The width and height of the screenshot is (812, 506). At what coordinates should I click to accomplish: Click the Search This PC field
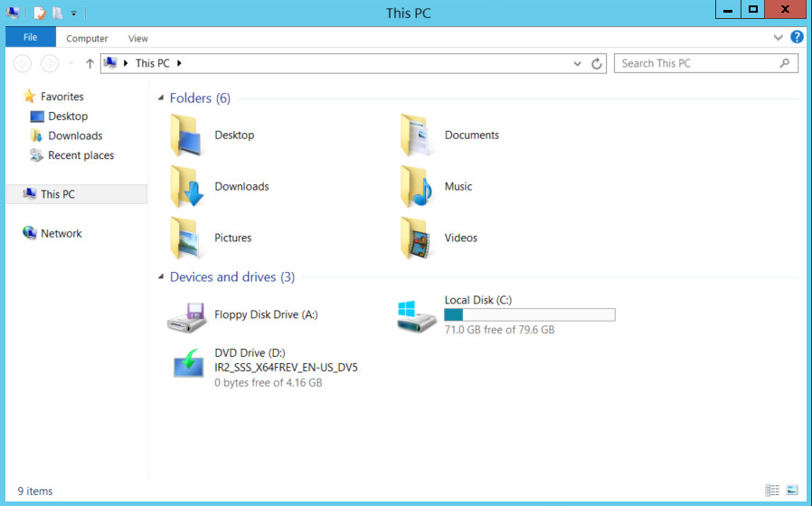(696, 63)
